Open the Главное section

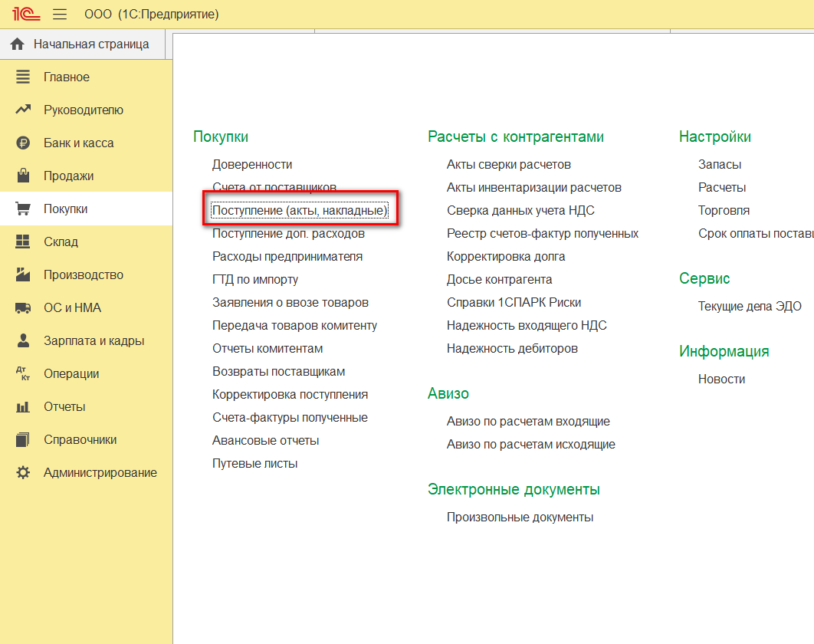click(x=67, y=77)
